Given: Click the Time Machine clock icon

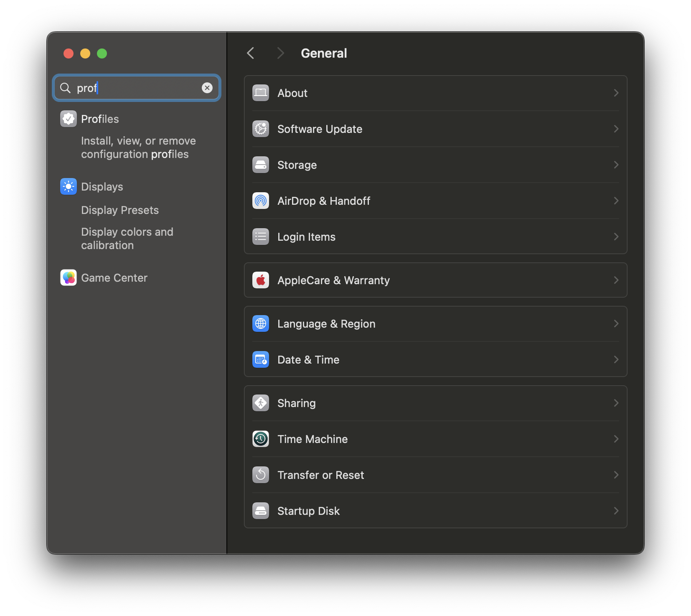Looking at the screenshot, I should (x=261, y=439).
